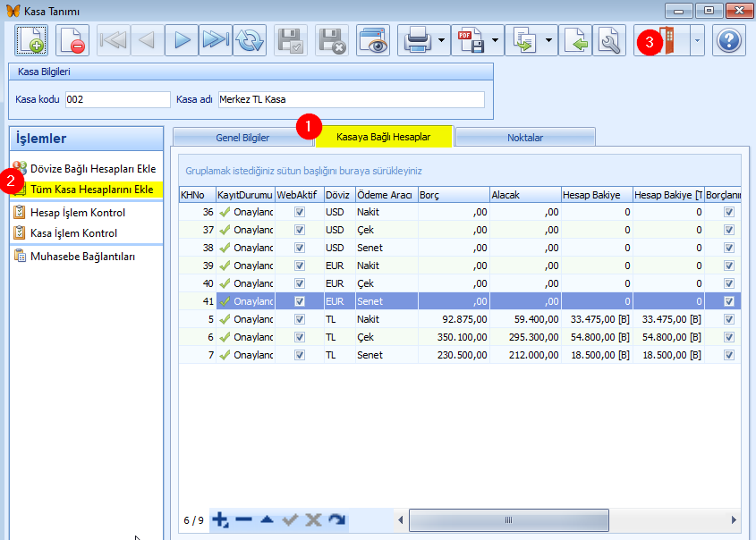Open the wrench settings tool
Image resolution: width=756 pixels, height=540 pixels.
(609, 40)
